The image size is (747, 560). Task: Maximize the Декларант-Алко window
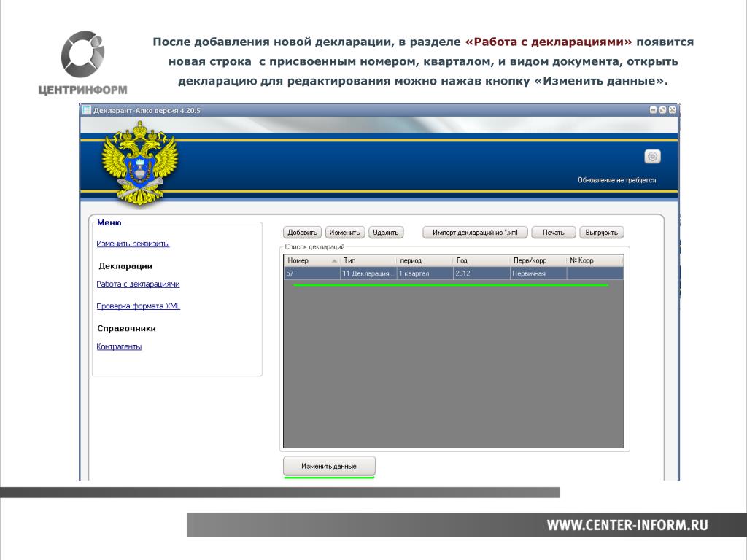pyautogui.click(x=662, y=110)
